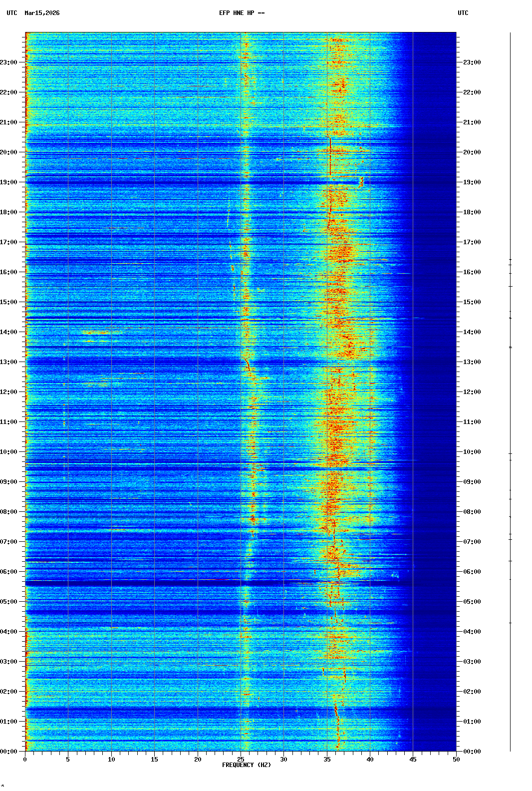
Task: Click the UTC label at top right
Action: 463,13
